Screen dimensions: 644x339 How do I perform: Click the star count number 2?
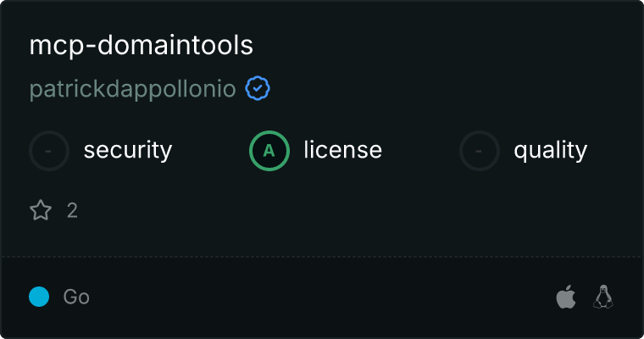[72, 210]
